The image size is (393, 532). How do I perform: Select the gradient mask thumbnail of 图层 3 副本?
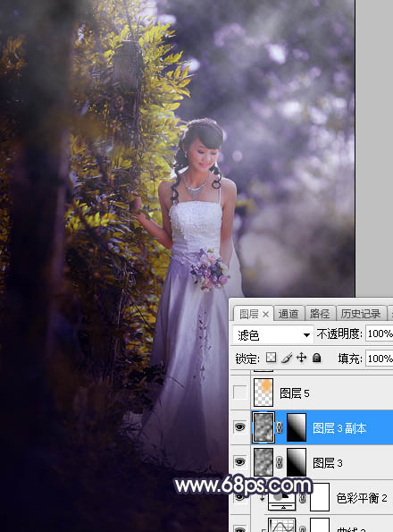tap(297, 427)
